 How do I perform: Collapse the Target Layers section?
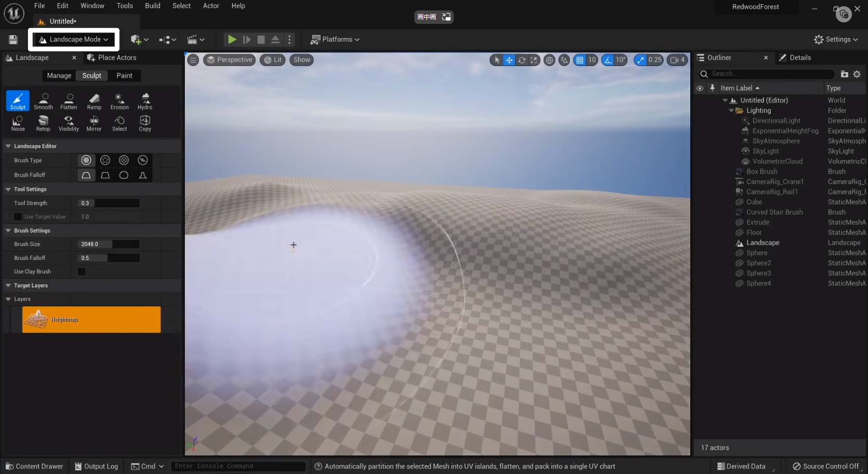[8, 285]
